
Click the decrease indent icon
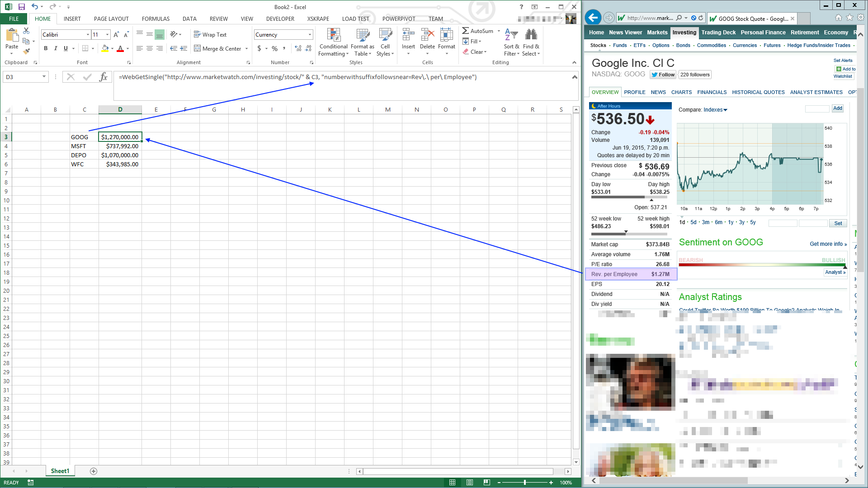[174, 48]
